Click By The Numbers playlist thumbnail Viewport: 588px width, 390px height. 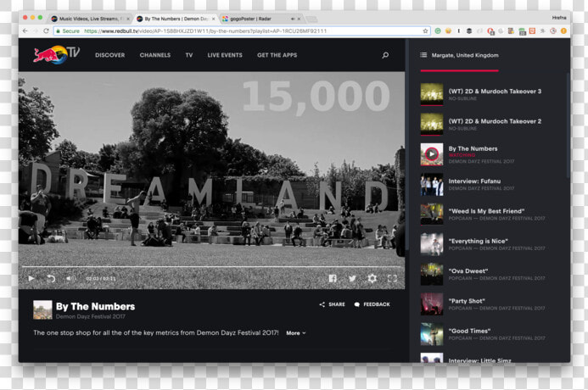(x=432, y=154)
